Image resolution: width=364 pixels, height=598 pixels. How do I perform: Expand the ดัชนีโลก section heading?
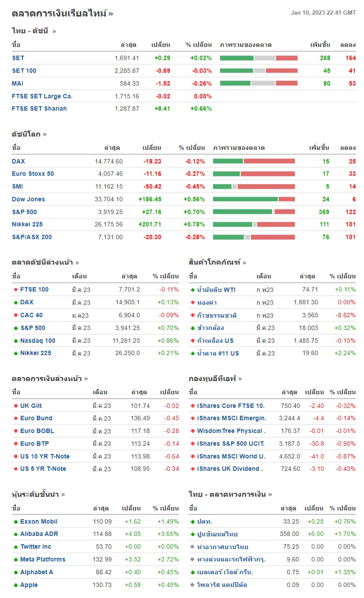(29, 134)
